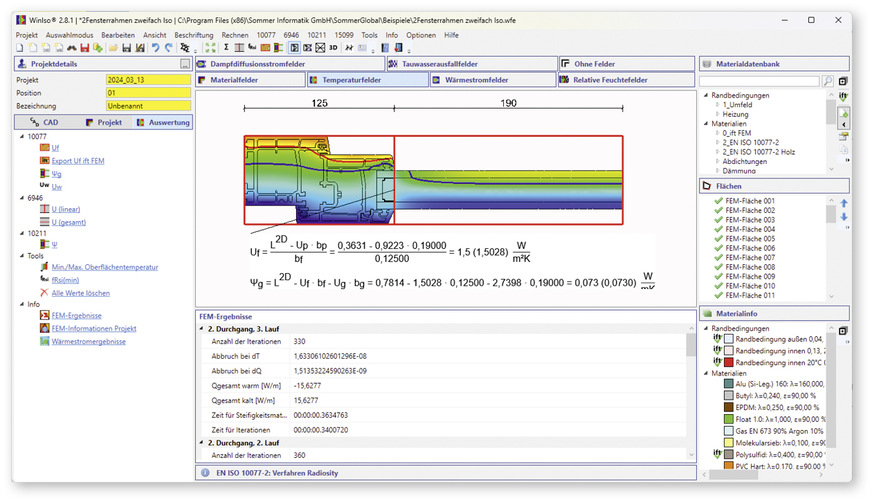Click the Uw icon in the 10077 group
The width and height of the screenshot is (872, 502).
tap(44, 186)
